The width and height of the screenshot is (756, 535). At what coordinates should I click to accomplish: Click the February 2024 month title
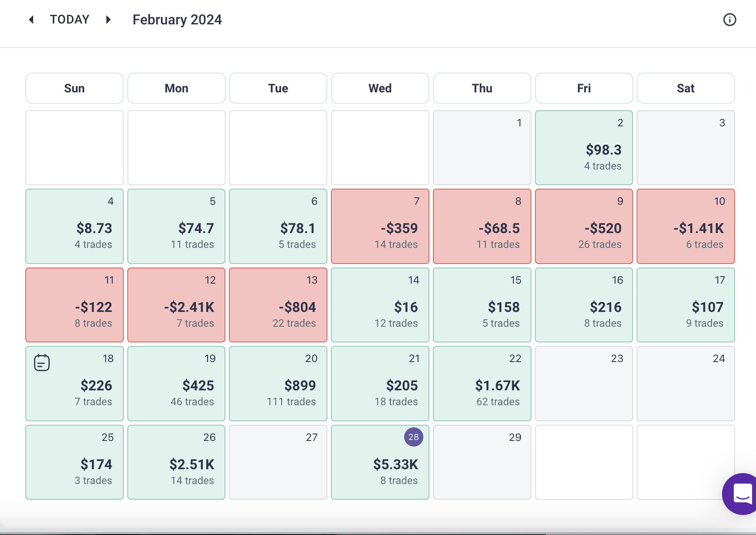tap(177, 20)
